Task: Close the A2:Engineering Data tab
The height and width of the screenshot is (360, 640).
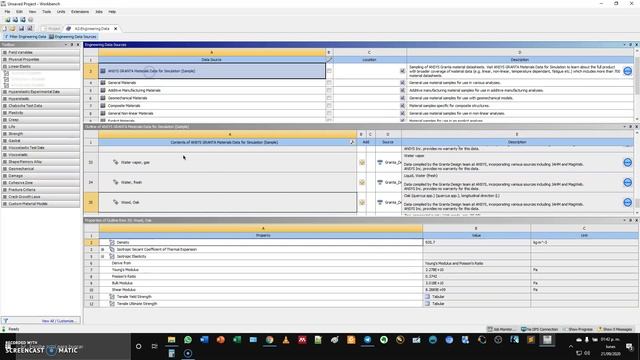Action: click(116, 29)
